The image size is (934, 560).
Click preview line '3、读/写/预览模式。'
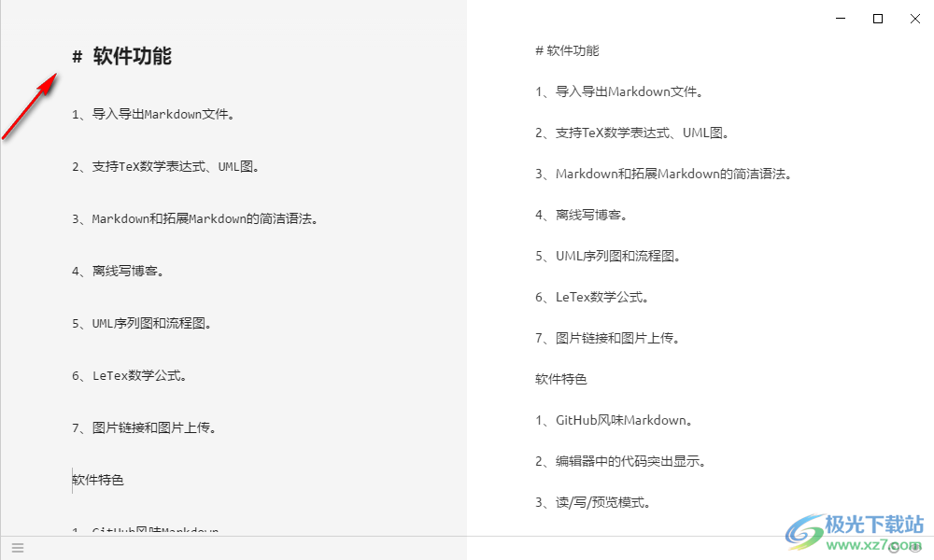[x=593, y=502]
